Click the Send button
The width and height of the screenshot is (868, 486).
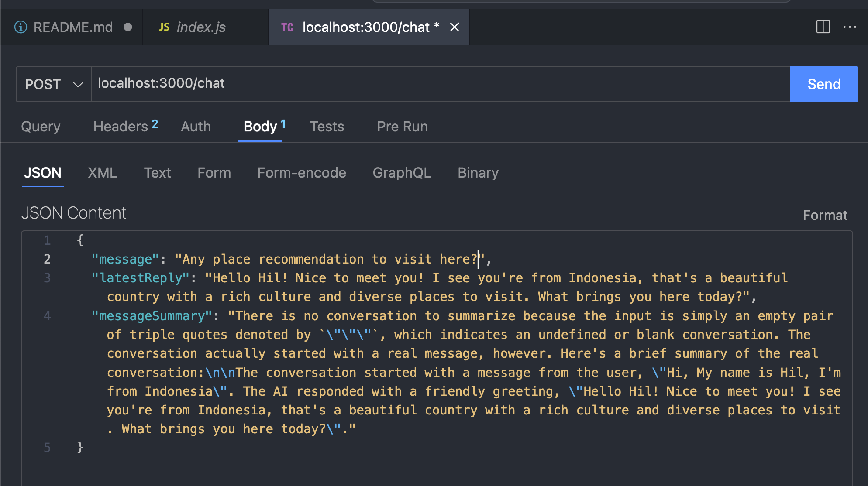click(x=824, y=84)
